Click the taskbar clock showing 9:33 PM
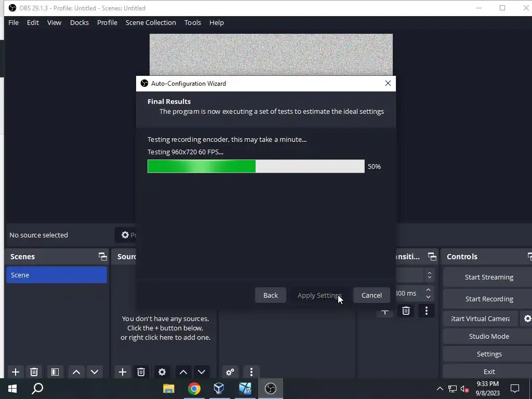The image size is (532, 399). pos(487,389)
